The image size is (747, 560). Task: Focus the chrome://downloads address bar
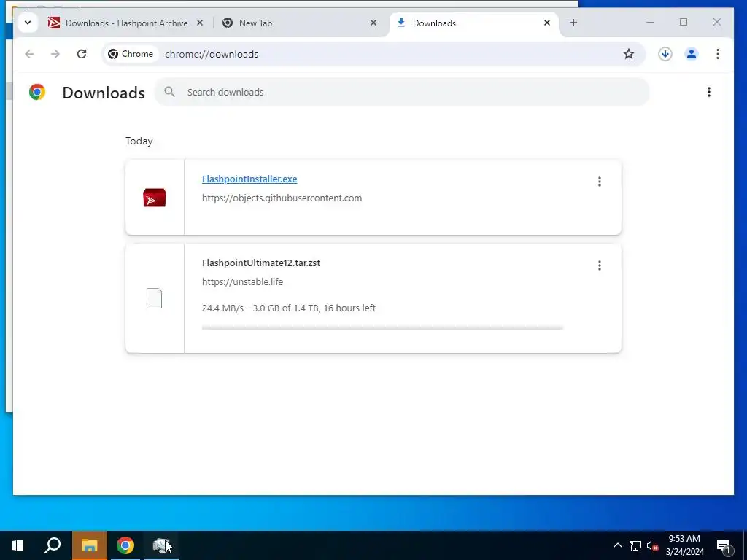coord(373,54)
